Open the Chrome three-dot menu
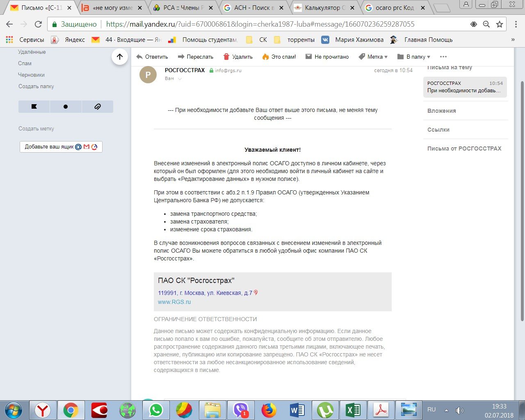 [516, 24]
